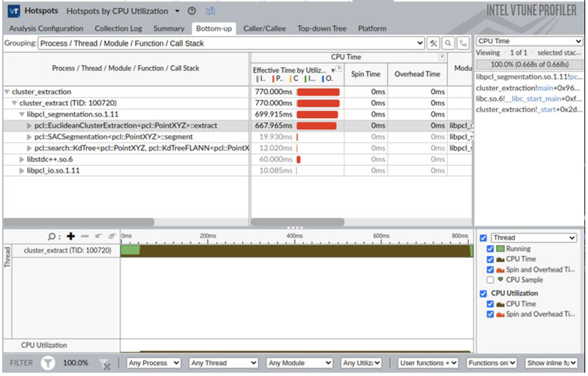Open the User functions filter dropdown
The height and width of the screenshot is (376, 588).
[x=428, y=363]
